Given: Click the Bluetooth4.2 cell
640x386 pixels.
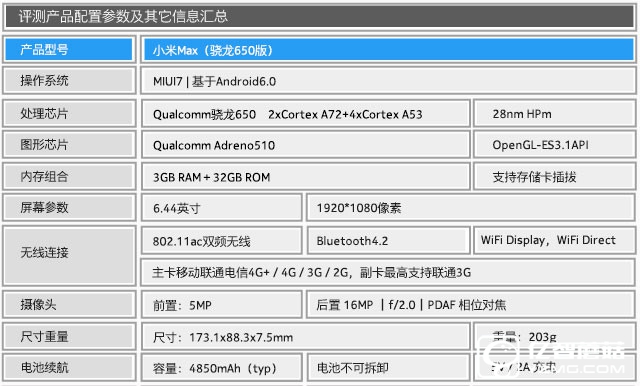Looking at the screenshot, I should 388,241.
